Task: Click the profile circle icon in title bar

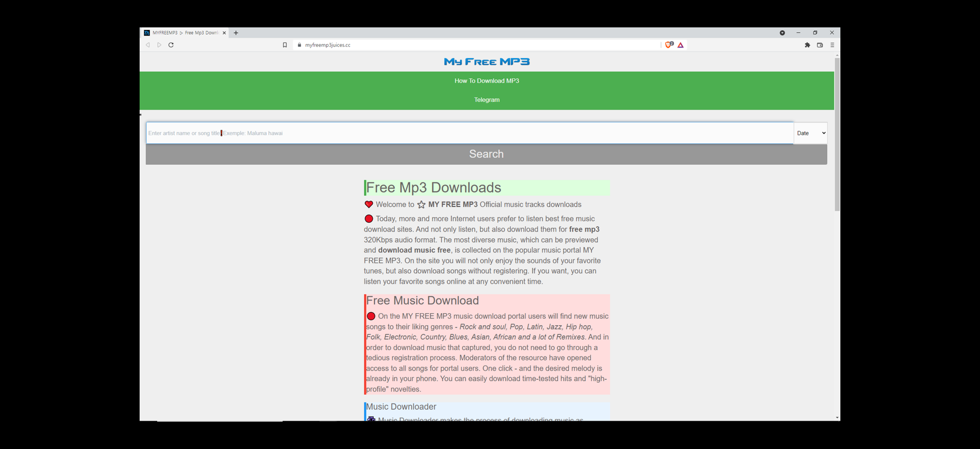Action: point(782,33)
